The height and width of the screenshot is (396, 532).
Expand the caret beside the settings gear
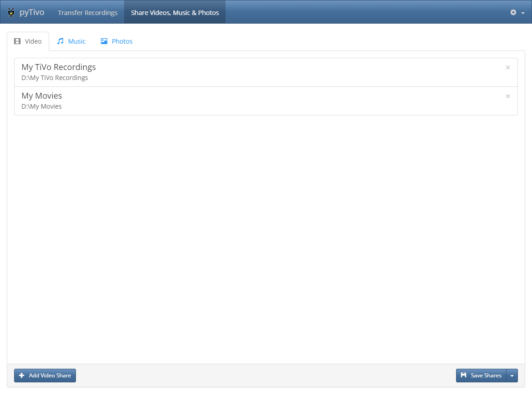coord(523,13)
